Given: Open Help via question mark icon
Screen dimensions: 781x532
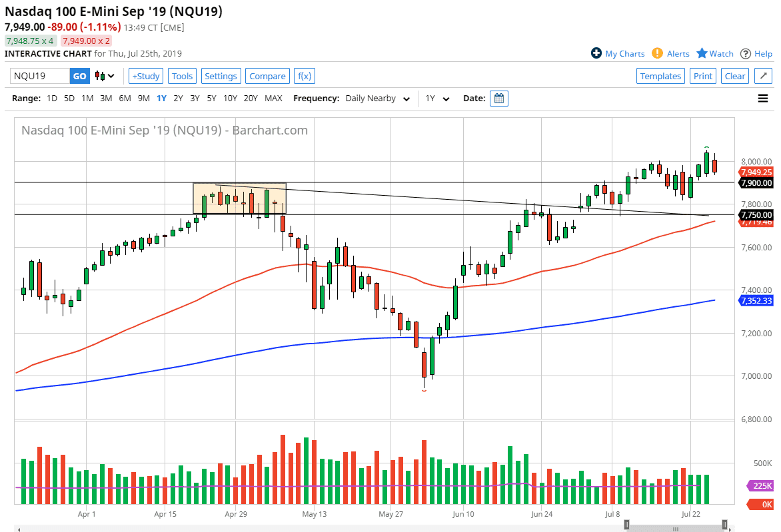Looking at the screenshot, I should (756, 54).
